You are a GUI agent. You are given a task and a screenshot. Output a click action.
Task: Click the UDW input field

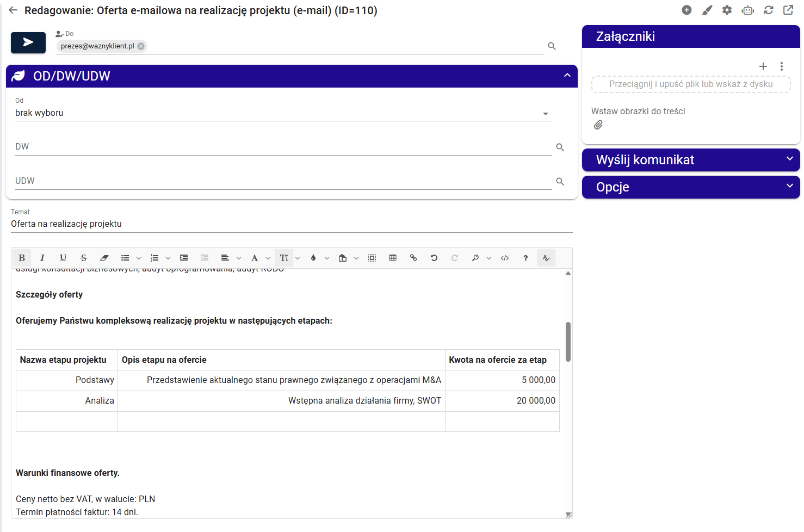[283, 181]
